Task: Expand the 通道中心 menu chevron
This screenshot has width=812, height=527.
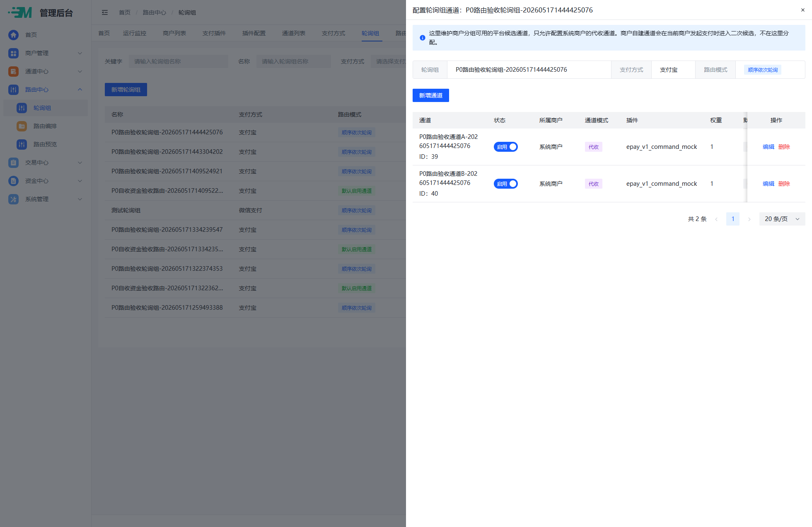Action: pyautogui.click(x=80, y=71)
